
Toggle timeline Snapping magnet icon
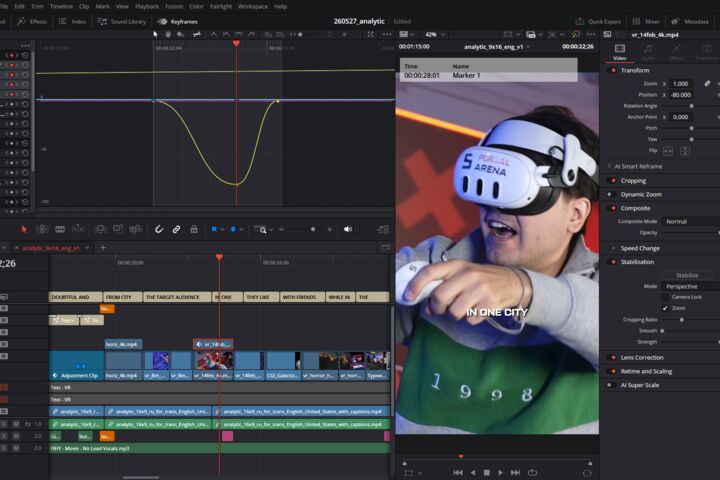[159, 229]
